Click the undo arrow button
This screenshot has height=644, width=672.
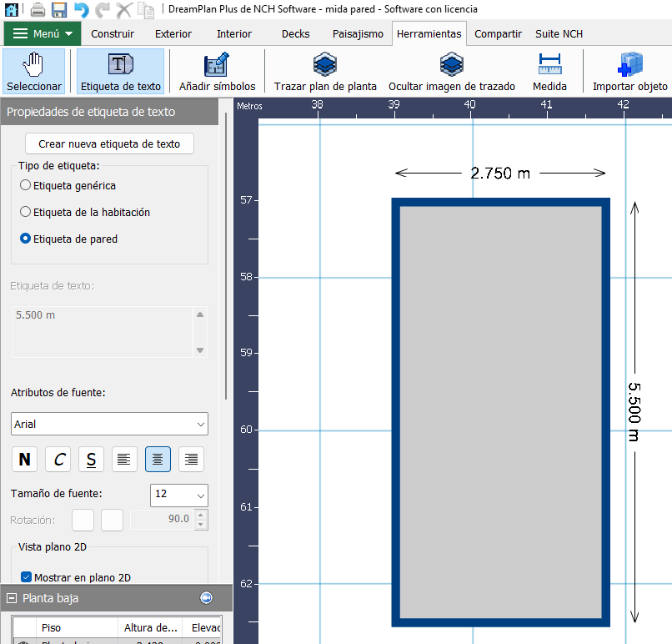81,10
